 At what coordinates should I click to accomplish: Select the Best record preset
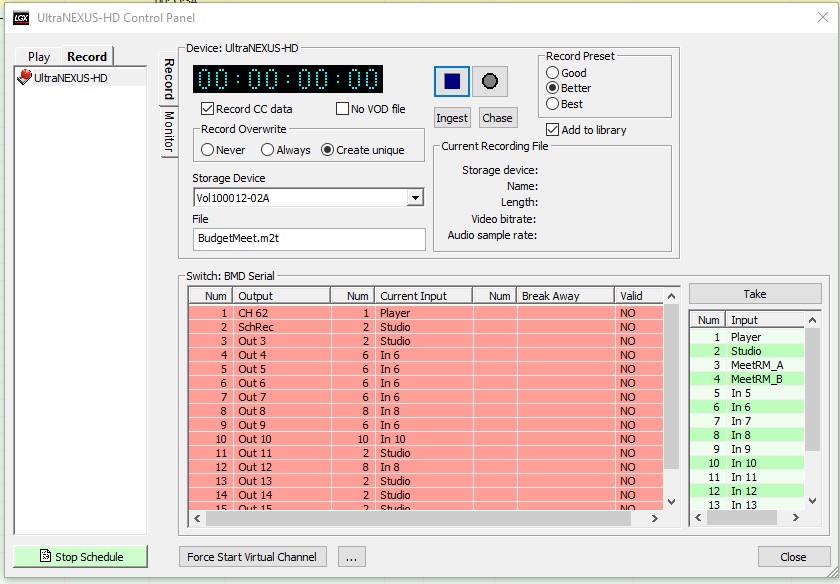coord(552,104)
